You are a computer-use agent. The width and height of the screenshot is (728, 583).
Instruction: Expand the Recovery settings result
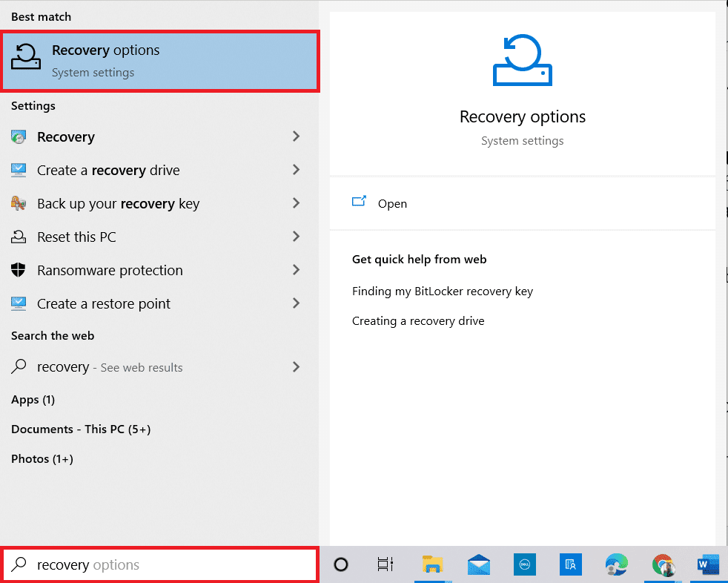[296, 136]
